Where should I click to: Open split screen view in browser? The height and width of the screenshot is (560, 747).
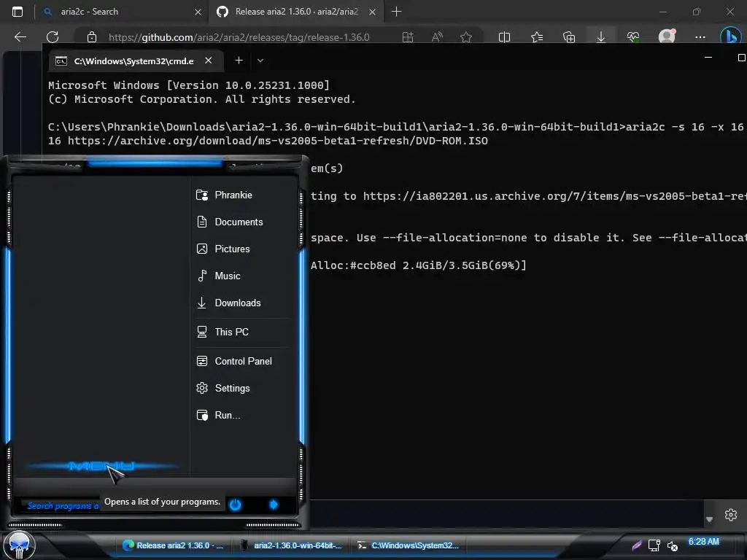[x=504, y=37]
